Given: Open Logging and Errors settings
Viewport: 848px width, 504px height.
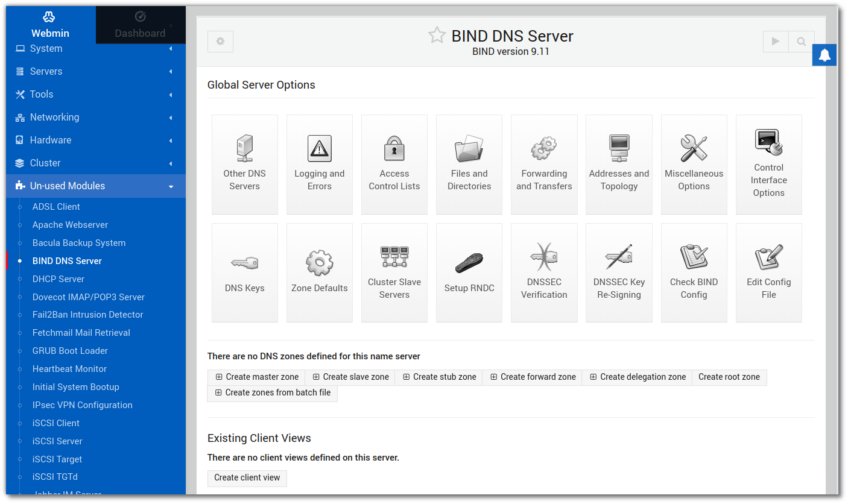Looking at the screenshot, I should (x=319, y=164).
